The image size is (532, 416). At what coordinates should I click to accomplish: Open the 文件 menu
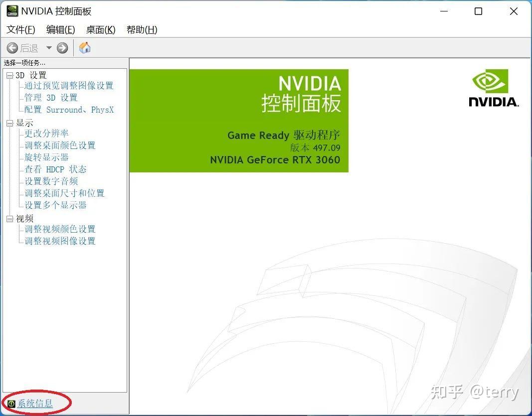pos(20,30)
